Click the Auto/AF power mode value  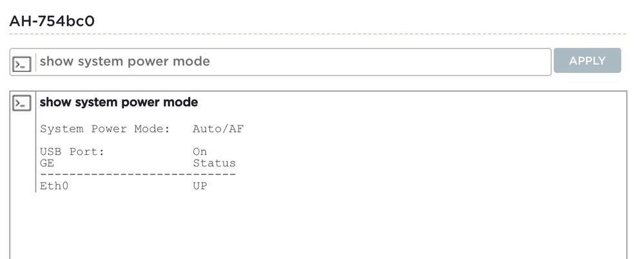coord(218,129)
